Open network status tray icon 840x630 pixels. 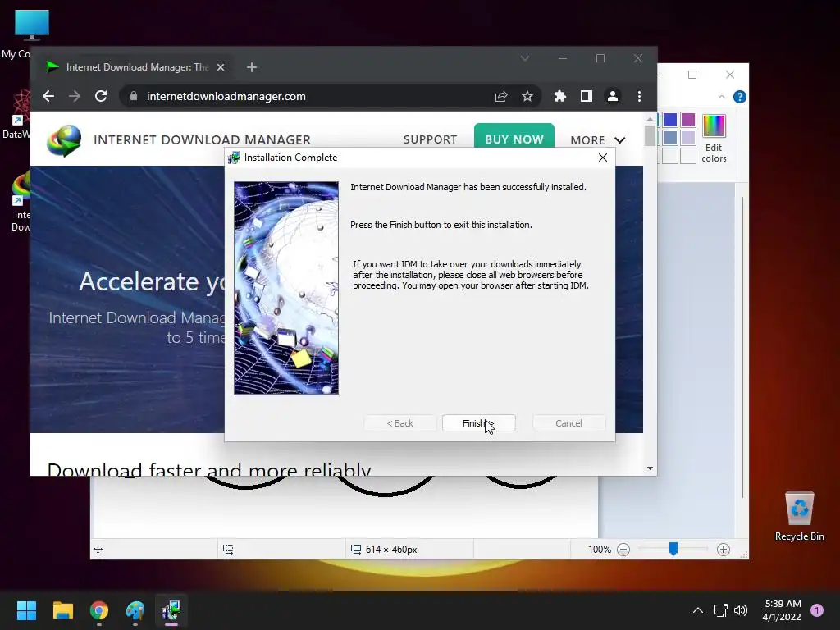click(x=720, y=610)
